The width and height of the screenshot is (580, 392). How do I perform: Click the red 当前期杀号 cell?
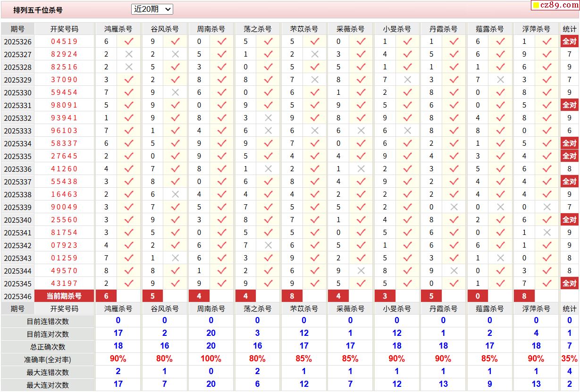[64, 296]
